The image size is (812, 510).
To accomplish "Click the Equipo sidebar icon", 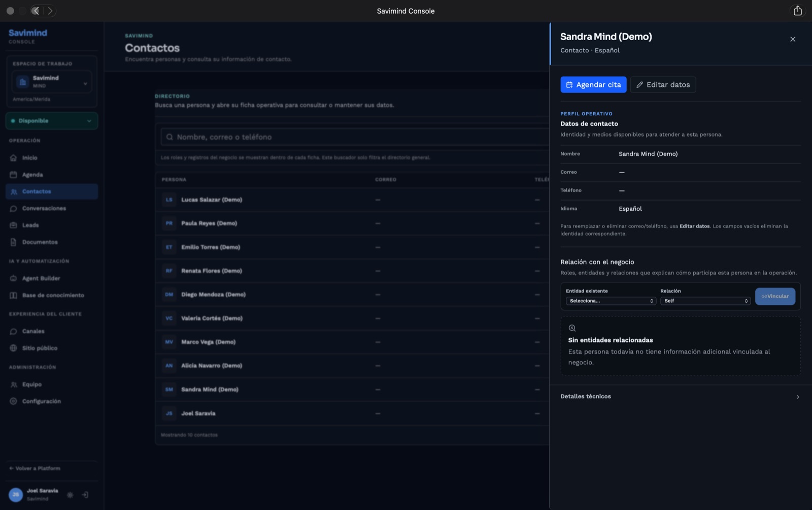I will pos(14,385).
